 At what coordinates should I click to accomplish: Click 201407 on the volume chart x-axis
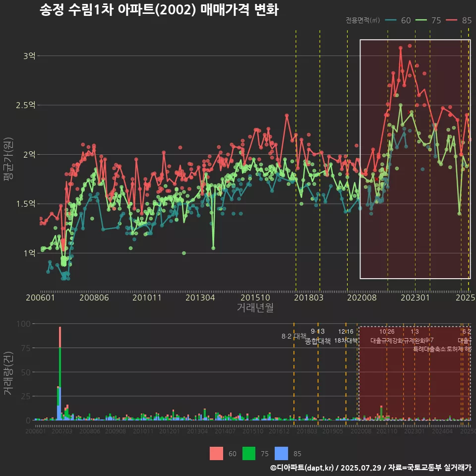225,431
